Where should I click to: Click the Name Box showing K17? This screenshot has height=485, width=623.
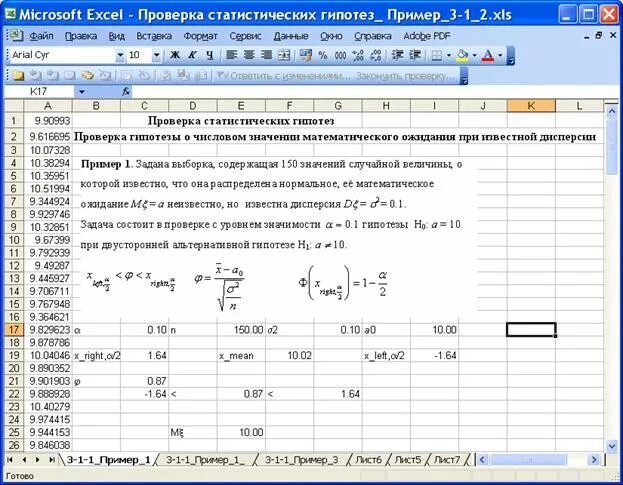pos(39,92)
